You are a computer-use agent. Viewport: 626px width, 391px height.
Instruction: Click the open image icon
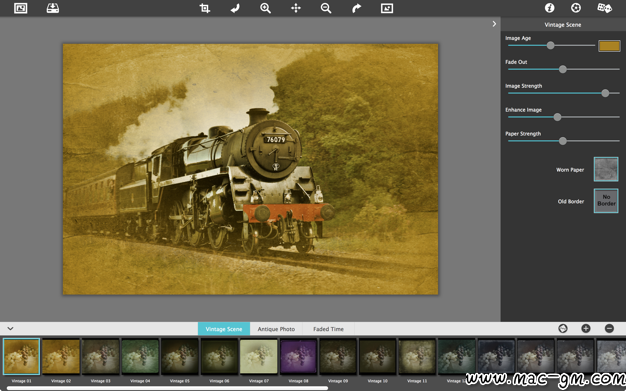[x=20, y=8]
